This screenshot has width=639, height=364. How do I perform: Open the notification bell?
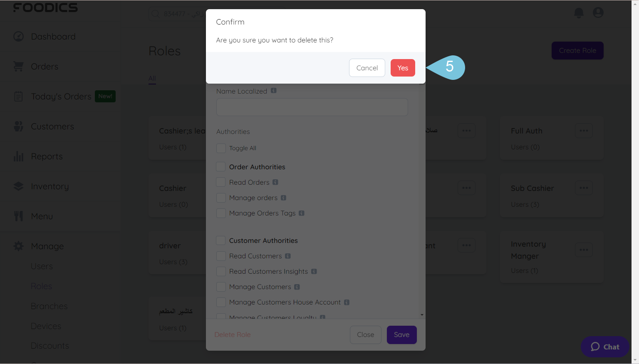pos(578,12)
